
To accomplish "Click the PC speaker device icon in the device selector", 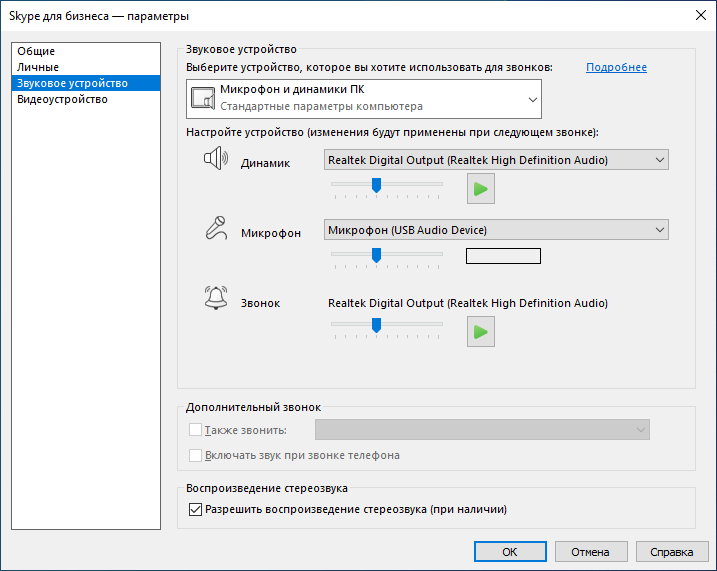I will click(203, 98).
